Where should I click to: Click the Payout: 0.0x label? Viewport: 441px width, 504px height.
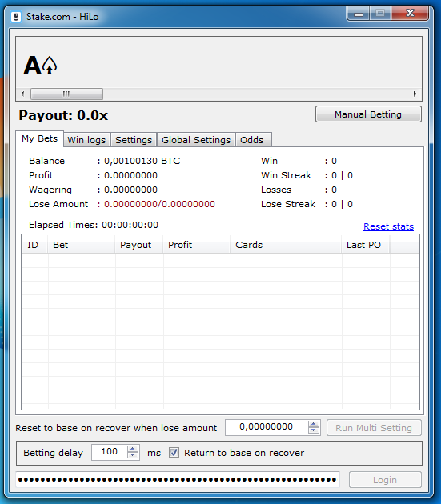[63, 115]
